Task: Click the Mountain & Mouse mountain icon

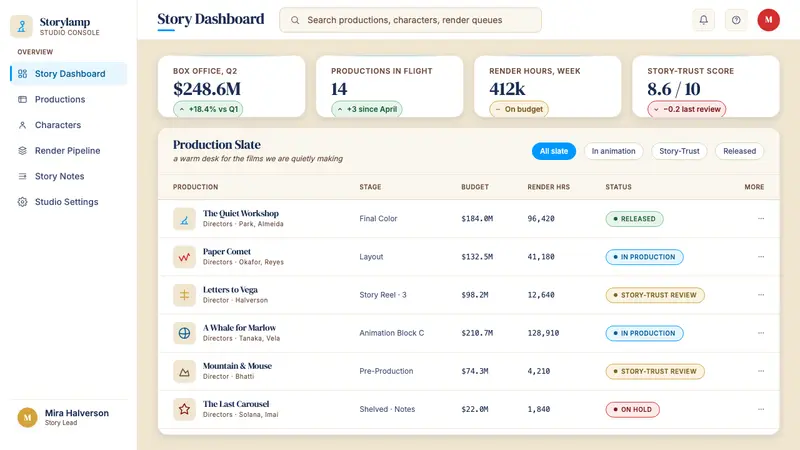Action: [184, 371]
